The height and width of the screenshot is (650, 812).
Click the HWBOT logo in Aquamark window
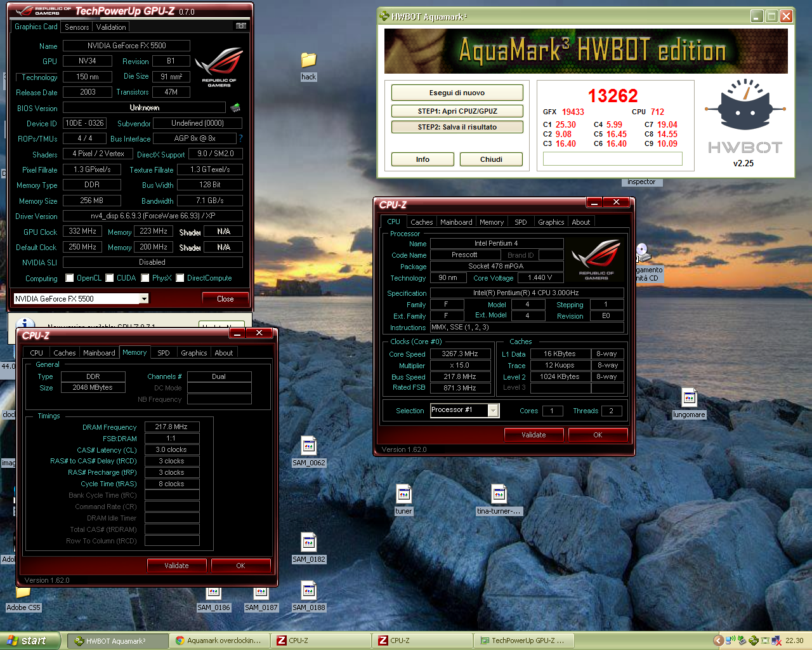pos(745,116)
